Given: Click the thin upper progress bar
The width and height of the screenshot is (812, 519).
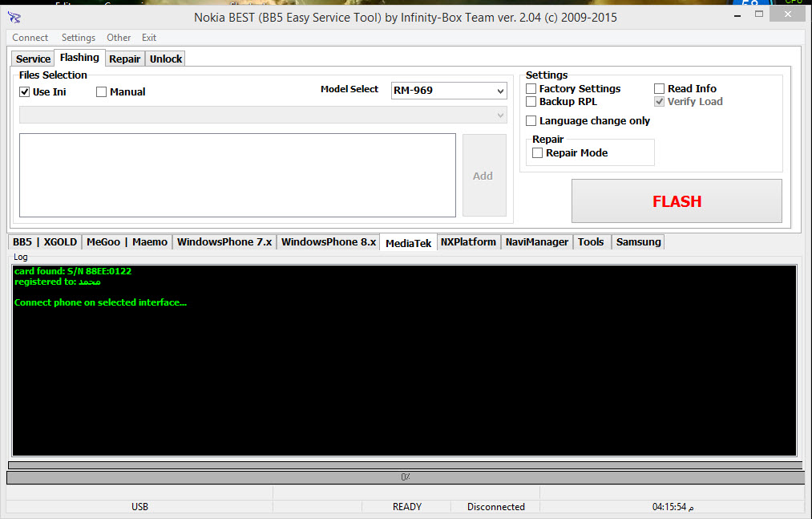Looking at the screenshot, I should point(406,465).
